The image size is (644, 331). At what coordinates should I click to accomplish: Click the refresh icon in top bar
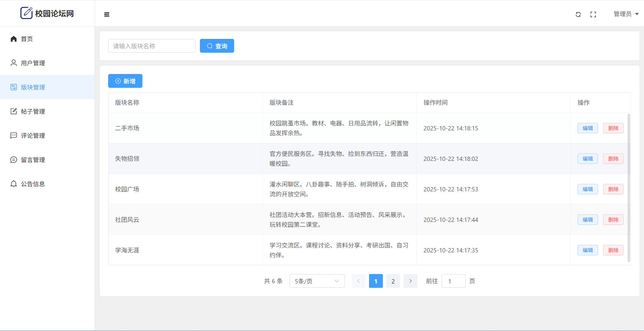coord(578,14)
